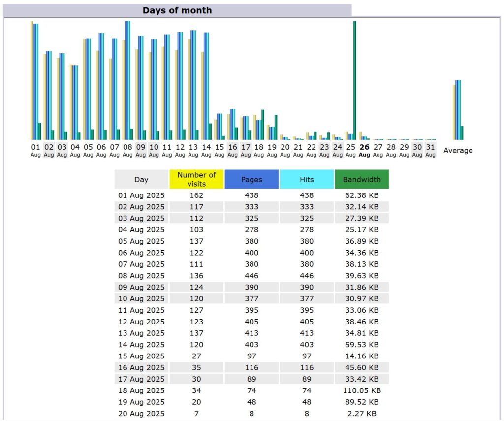Click the yellow visits bar for 01 Aug

pos(31,79)
